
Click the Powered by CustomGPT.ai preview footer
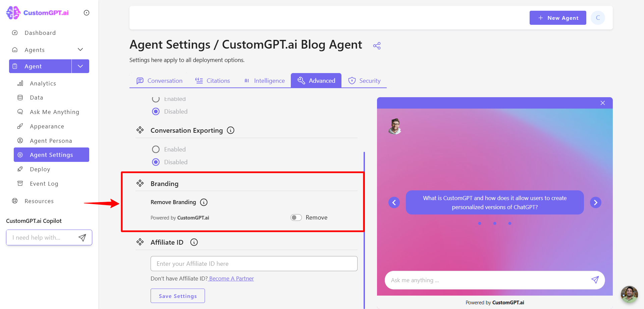[495, 303]
